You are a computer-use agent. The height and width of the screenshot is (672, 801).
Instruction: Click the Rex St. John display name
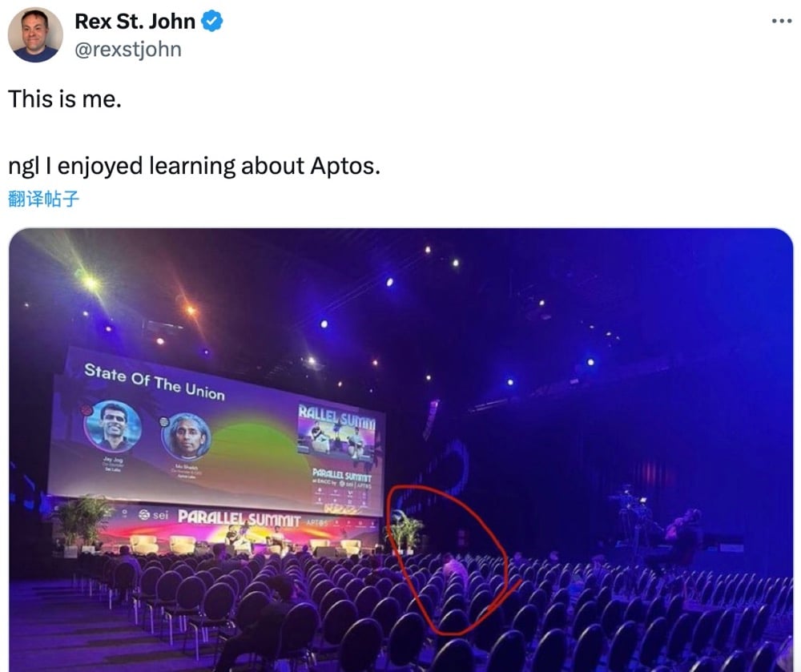(135, 22)
